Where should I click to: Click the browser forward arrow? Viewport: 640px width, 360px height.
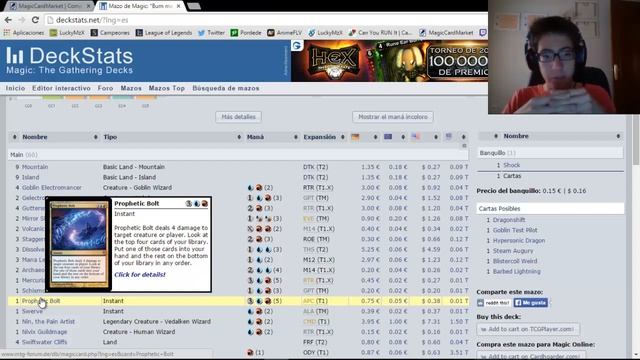pos(21,20)
